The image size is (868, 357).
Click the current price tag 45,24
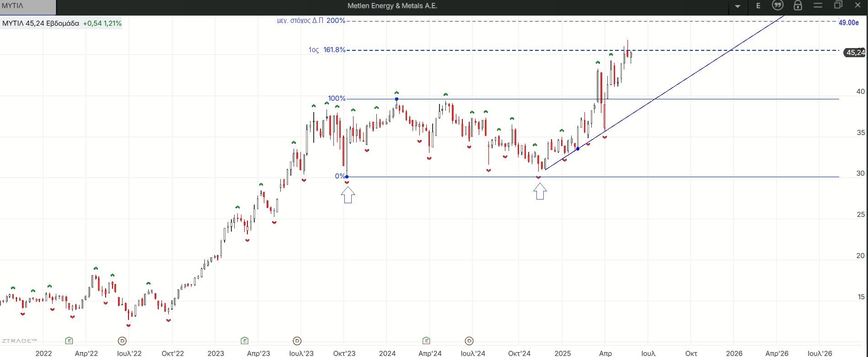[855, 53]
